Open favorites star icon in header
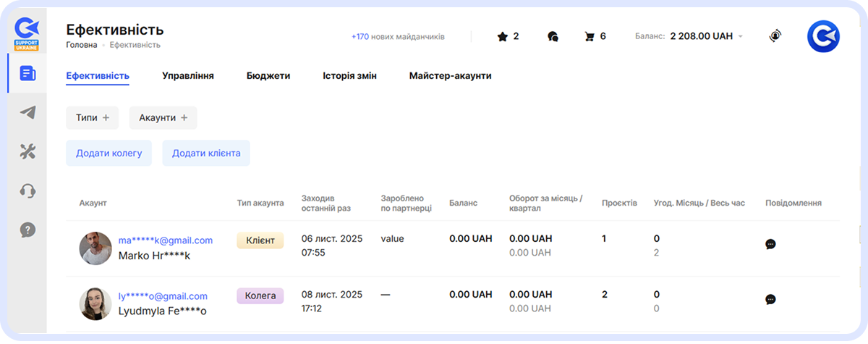 tap(502, 36)
